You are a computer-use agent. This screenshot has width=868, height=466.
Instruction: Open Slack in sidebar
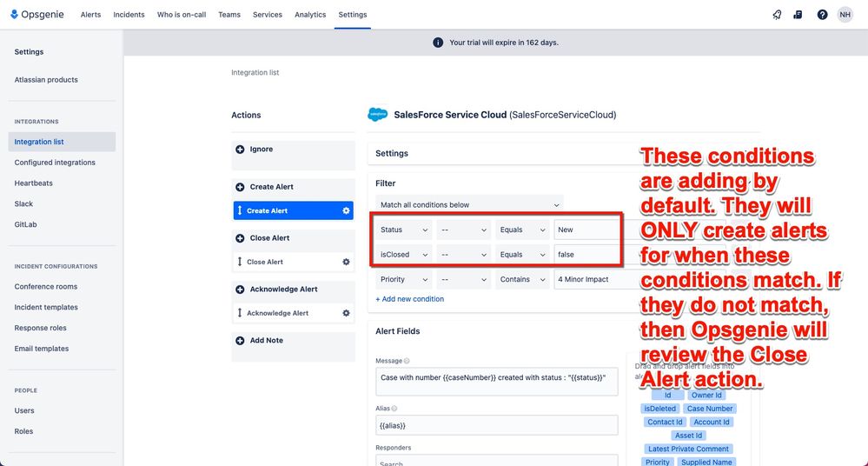[x=23, y=204]
